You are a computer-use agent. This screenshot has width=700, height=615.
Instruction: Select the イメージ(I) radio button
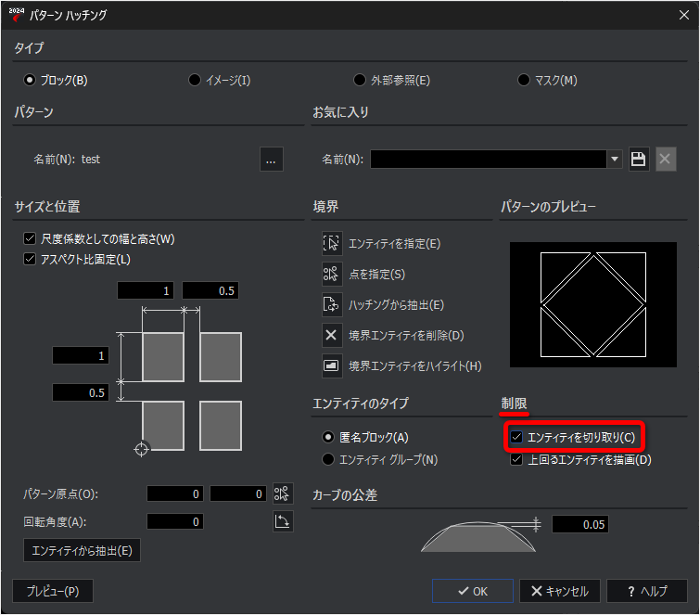point(194,80)
